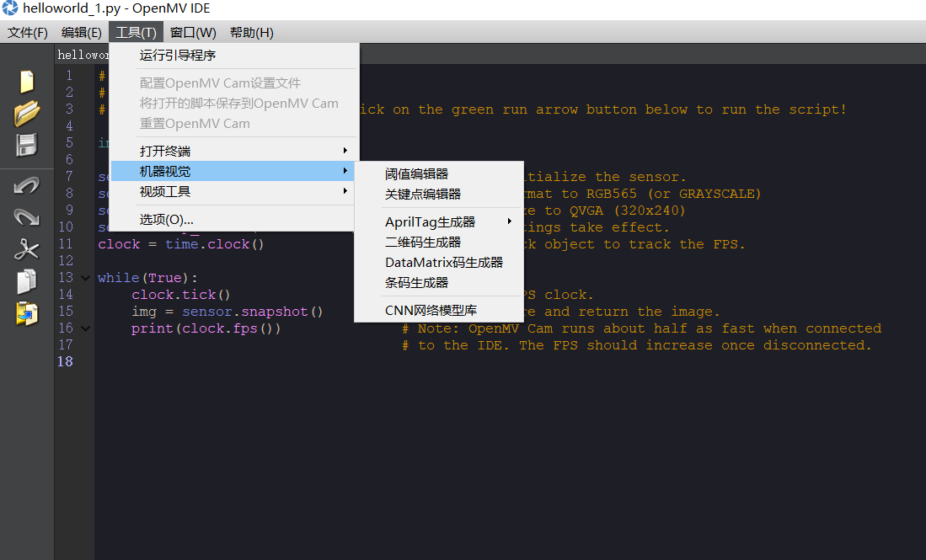Expand the 机器视觉 submenu entry
The image size is (926, 560).
(x=234, y=171)
